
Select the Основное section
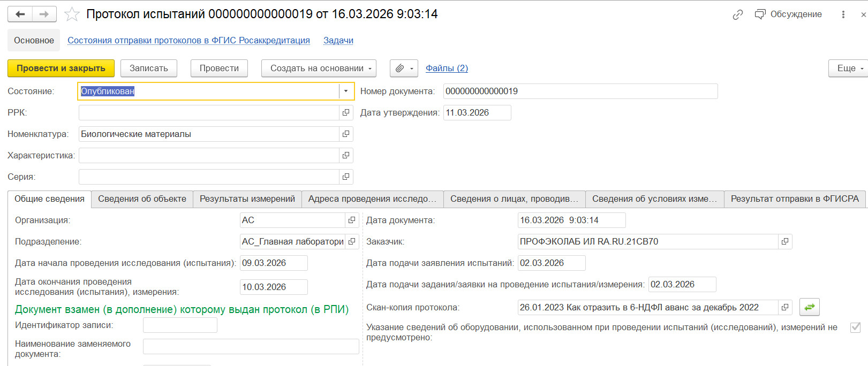(x=34, y=41)
